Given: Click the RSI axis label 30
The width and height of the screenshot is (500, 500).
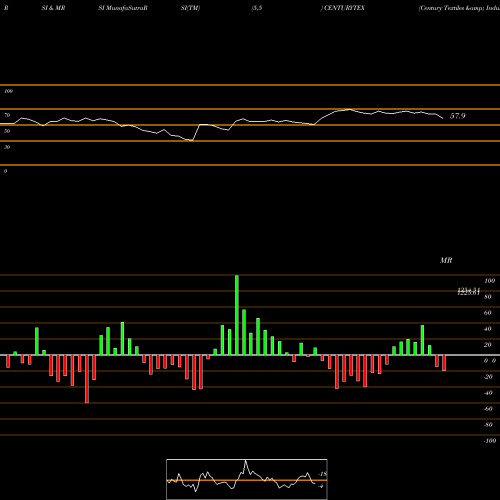Looking at the screenshot, I should click(7, 147).
